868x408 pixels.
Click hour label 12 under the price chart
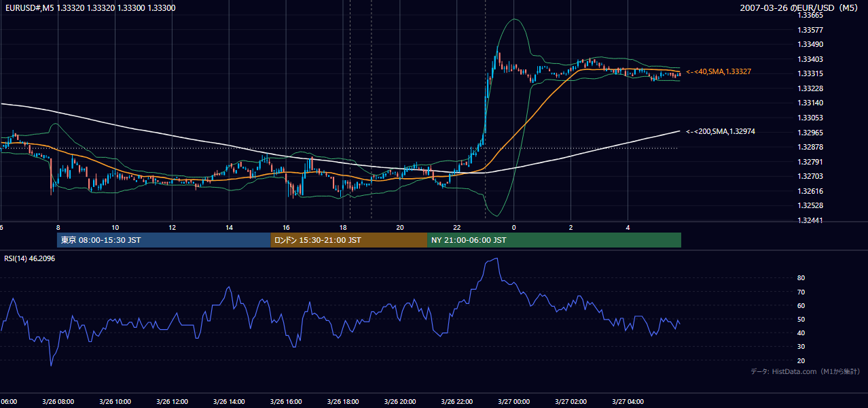coord(173,227)
